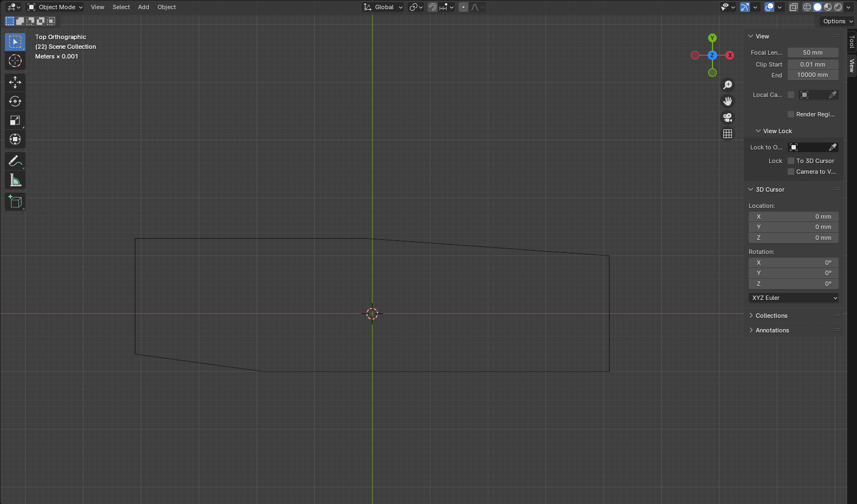Activate the Rotate tool
857x504 pixels.
(15, 101)
